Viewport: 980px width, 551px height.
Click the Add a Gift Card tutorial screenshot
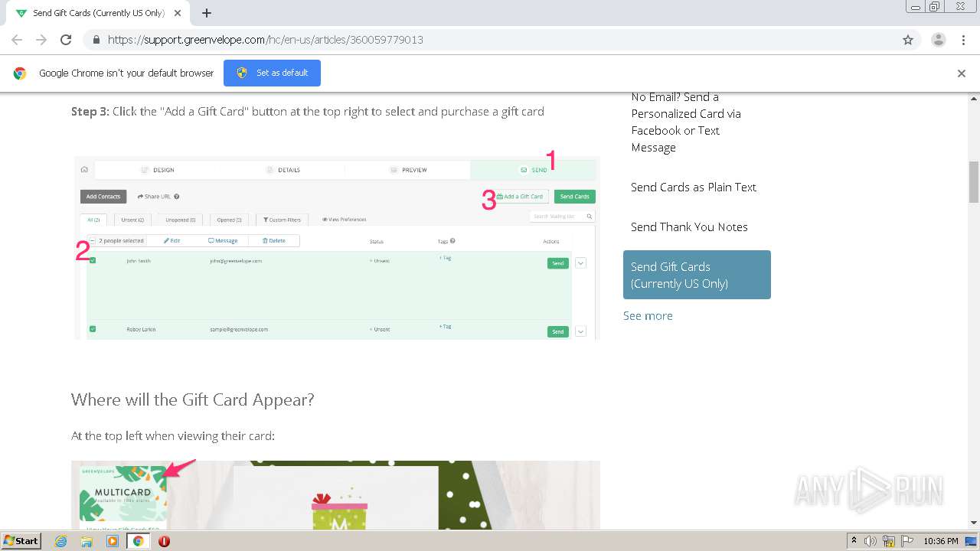pyautogui.click(x=337, y=248)
